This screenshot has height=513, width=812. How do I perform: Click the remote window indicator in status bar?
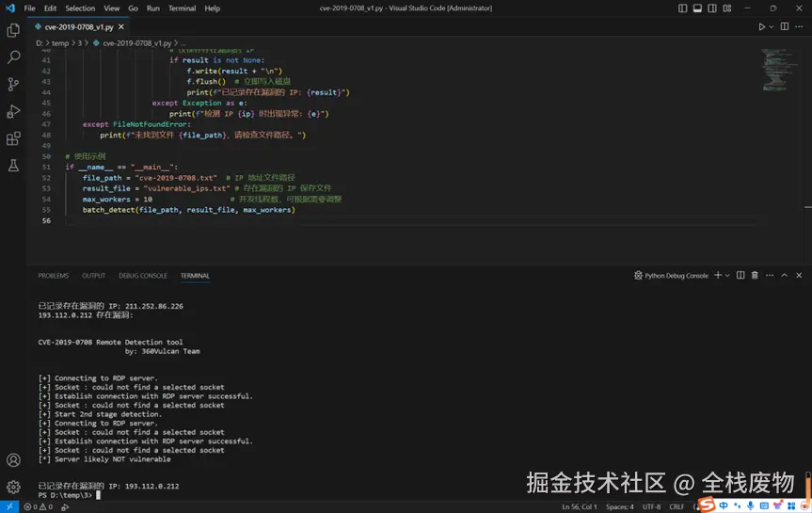9,506
